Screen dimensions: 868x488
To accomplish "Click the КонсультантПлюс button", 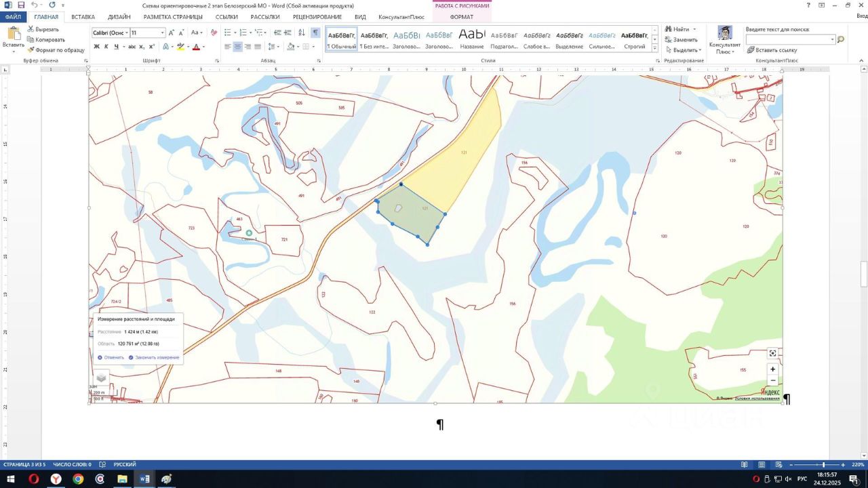I will coord(725,40).
